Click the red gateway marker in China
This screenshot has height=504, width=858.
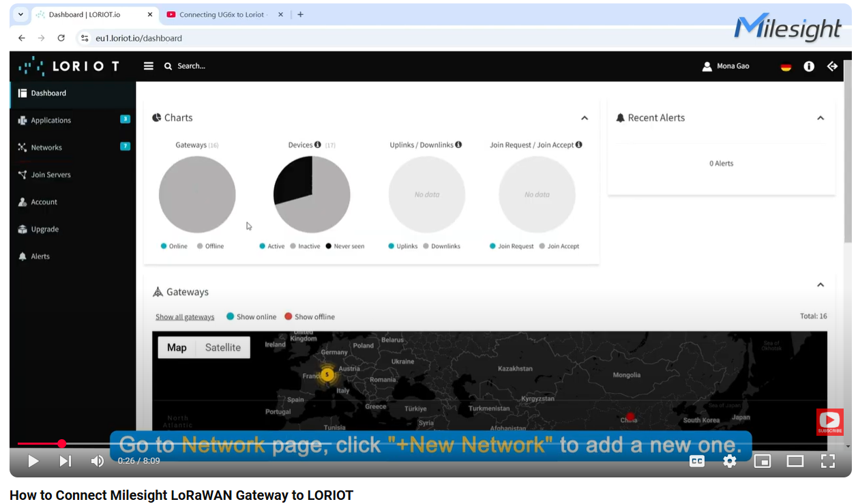(630, 416)
